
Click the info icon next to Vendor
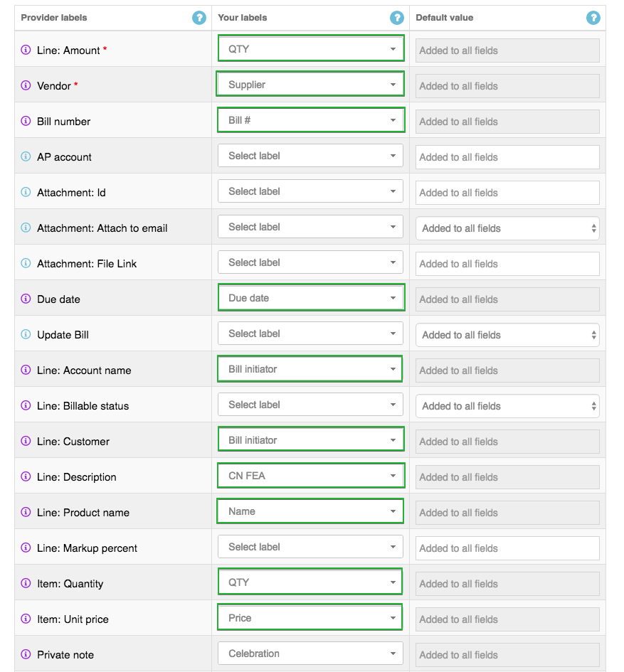coord(26,86)
